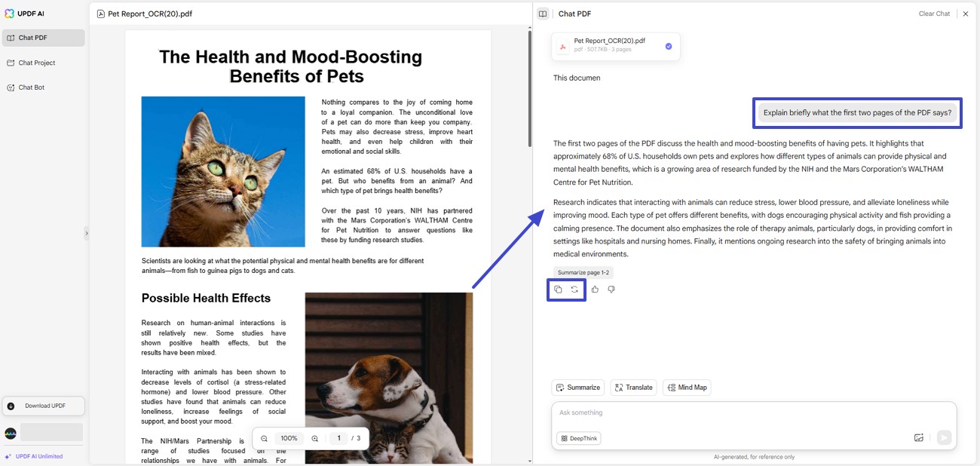This screenshot has height=466, width=980.
Task: Toggle the DeepThink mode
Action: 578,437
